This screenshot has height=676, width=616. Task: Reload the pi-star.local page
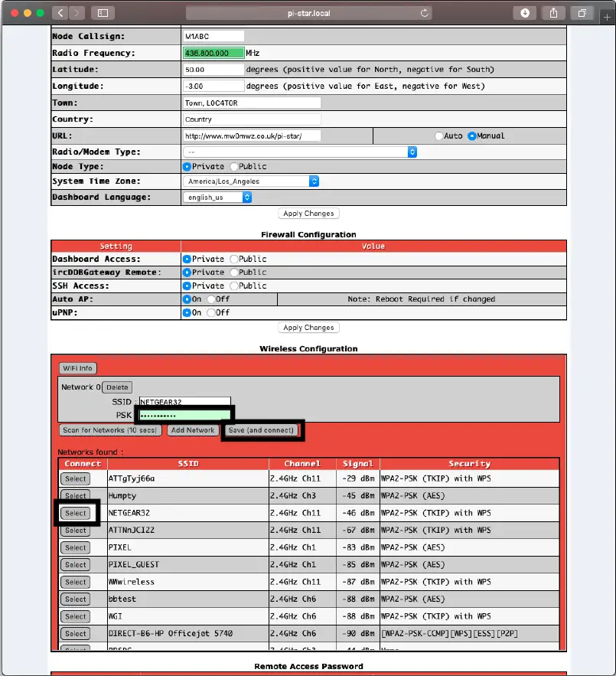pyautogui.click(x=424, y=13)
